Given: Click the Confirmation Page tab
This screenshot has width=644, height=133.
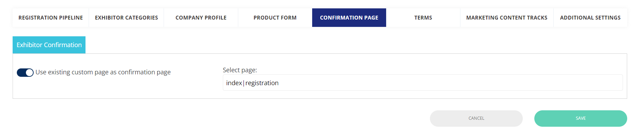Looking at the screenshot, I should pyautogui.click(x=349, y=17).
